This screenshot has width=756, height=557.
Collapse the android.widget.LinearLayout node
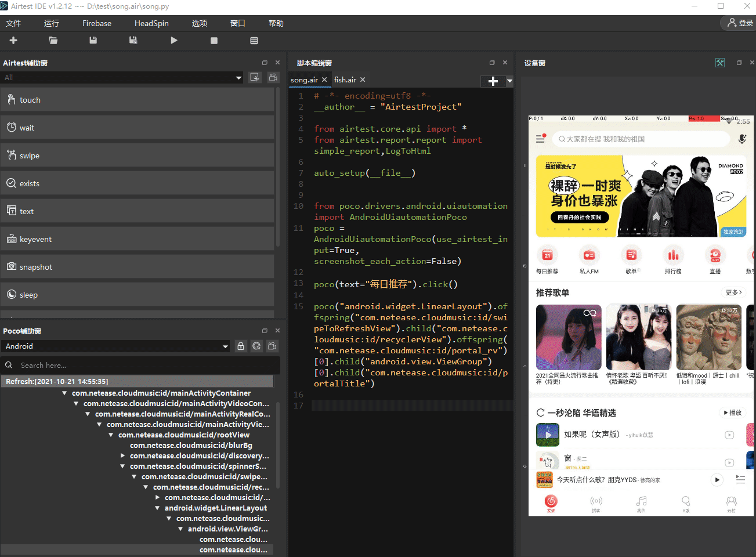pos(157,508)
